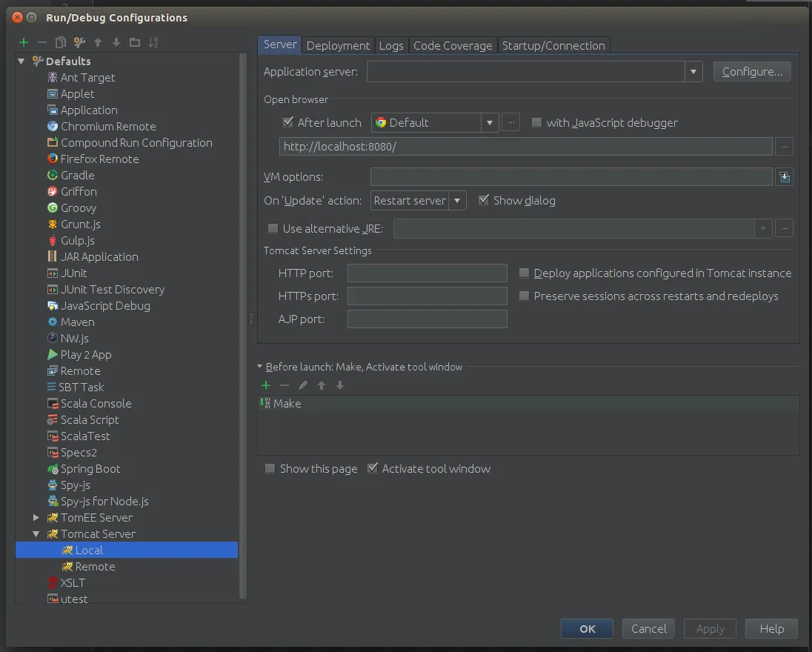Collapse the Defaults tree node
Viewport: 812px width, 652px height.
tap(21, 61)
